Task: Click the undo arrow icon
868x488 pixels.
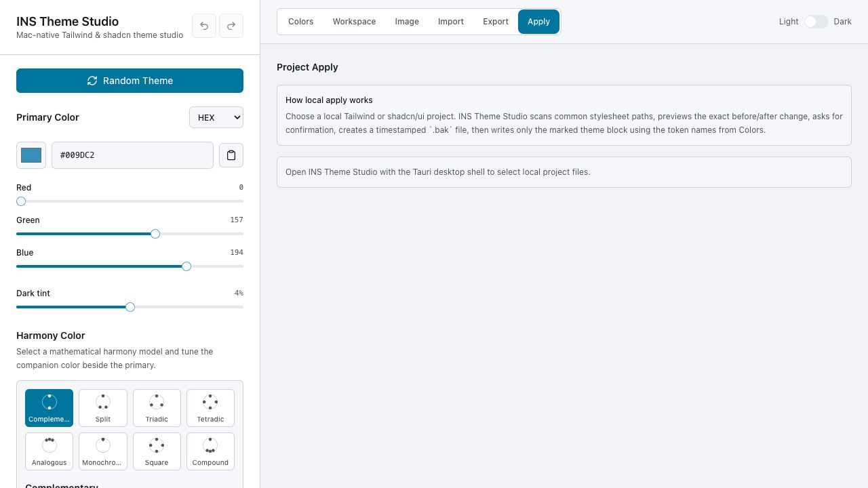Action: [204, 26]
